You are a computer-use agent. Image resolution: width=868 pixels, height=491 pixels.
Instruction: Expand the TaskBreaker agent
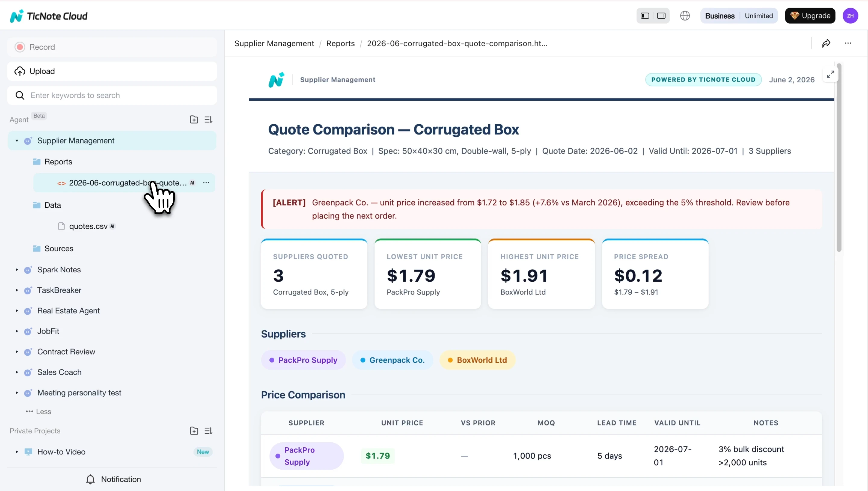(x=17, y=290)
